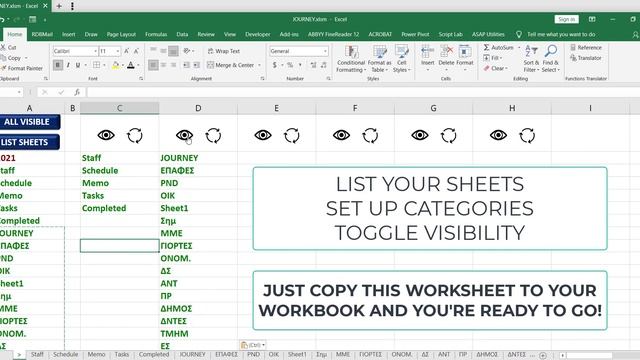This screenshot has height=360, width=640.
Task: Open the font name dropdown showing Calibri
Action: (96, 51)
